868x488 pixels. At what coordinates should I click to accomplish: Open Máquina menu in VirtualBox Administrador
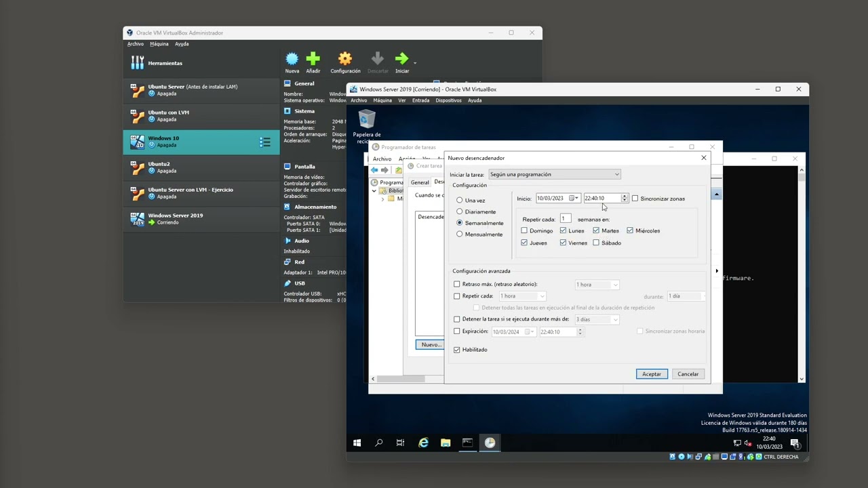(x=159, y=44)
